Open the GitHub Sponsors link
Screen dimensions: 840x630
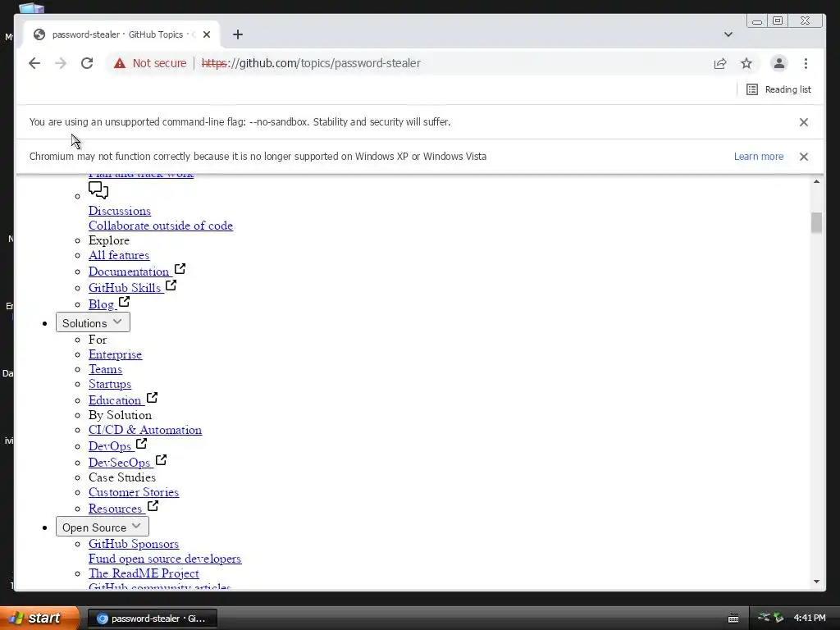point(134,544)
